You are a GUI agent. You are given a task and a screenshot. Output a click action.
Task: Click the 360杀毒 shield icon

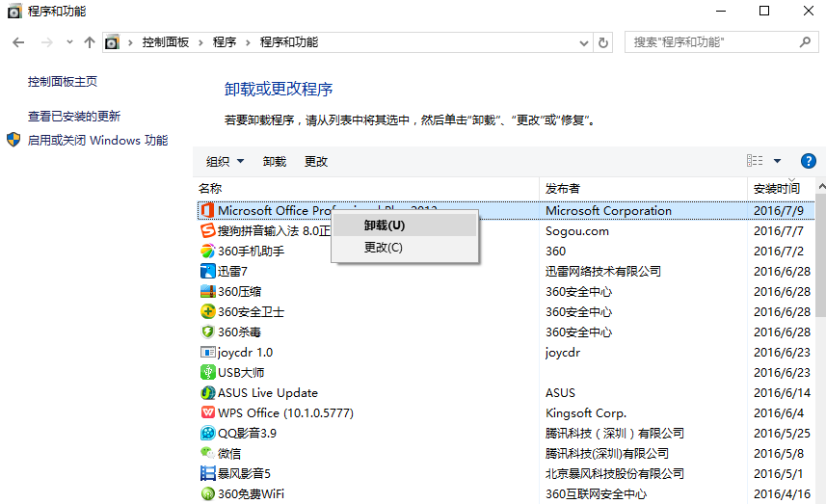point(207,332)
